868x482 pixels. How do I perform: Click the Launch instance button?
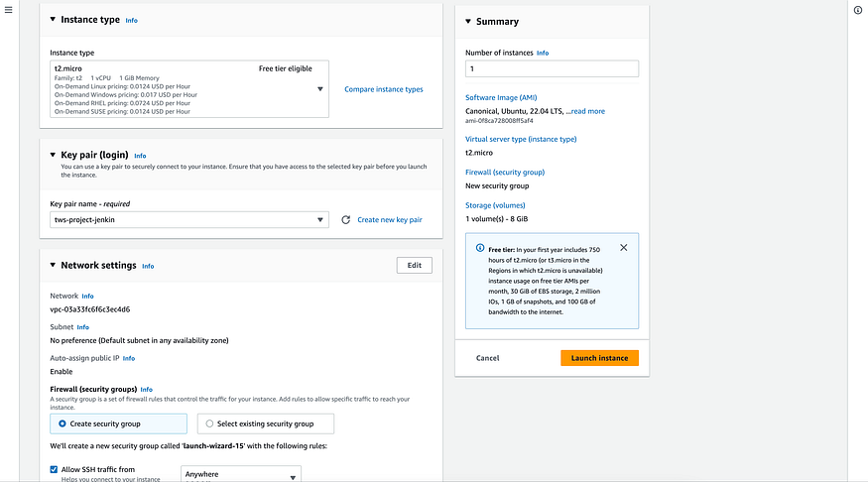click(599, 358)
